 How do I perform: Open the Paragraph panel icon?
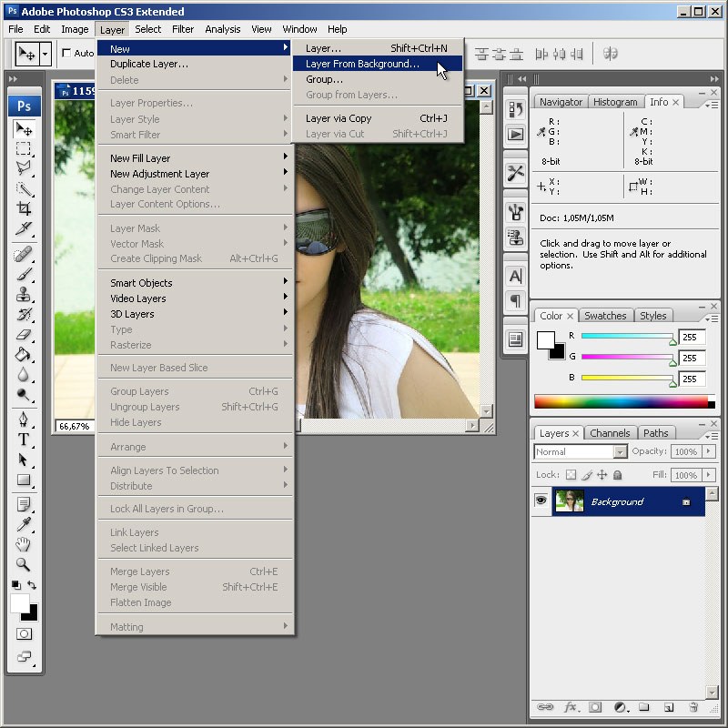[x=515, y=300]
